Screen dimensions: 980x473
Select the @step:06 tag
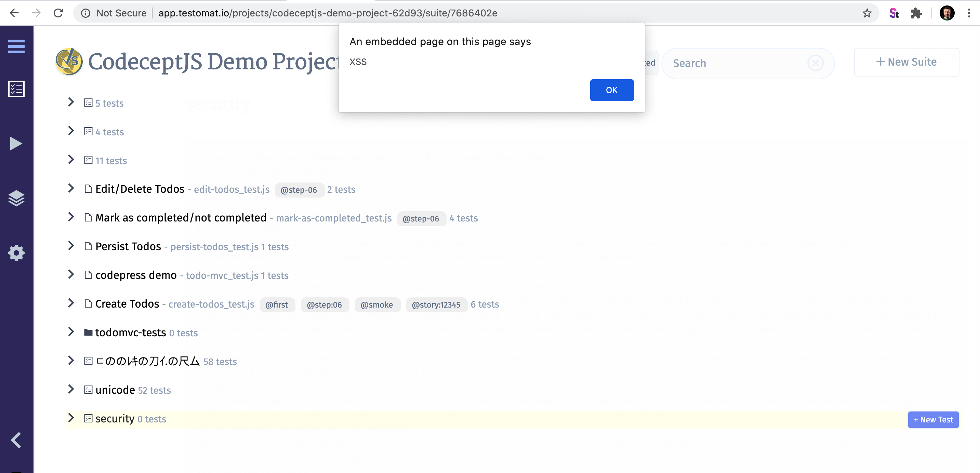tap(324, 305)
